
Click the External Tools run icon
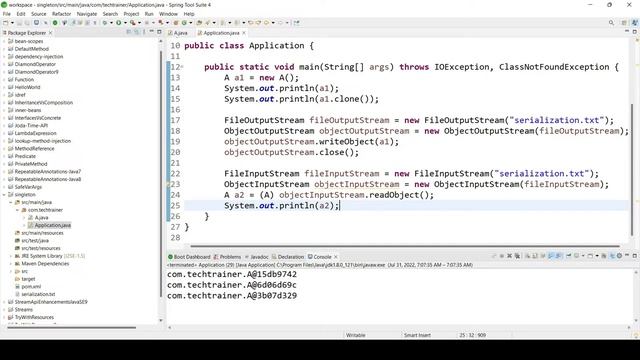click(x=133, y=22)
